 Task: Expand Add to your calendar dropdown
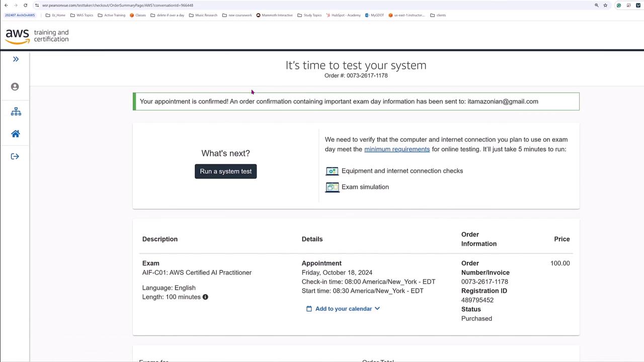pos(343,309)
